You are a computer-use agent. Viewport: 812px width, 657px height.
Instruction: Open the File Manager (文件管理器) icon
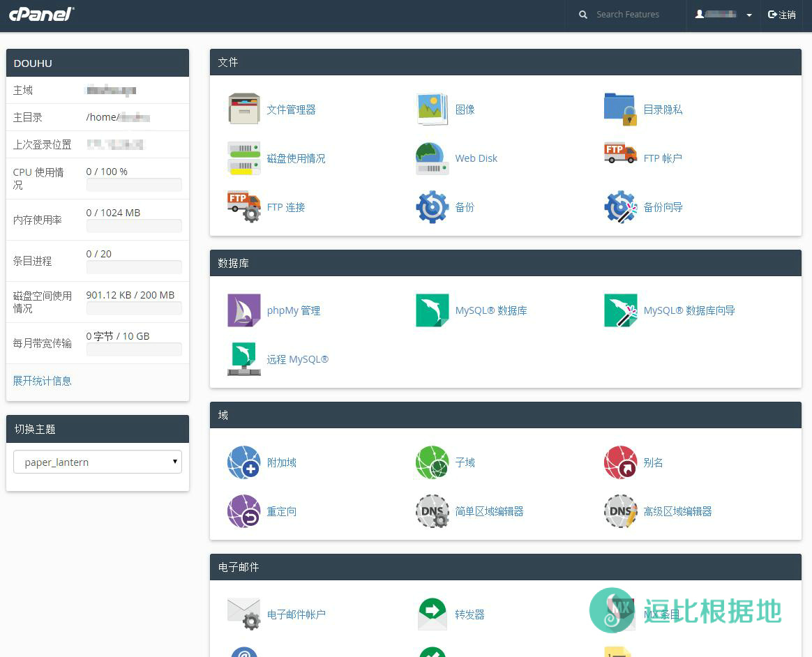coord(243,109)
